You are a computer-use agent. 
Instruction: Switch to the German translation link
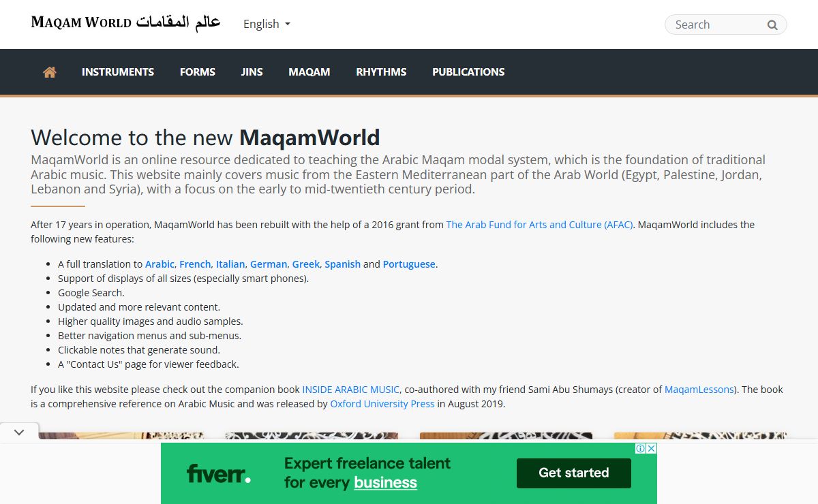269,264
